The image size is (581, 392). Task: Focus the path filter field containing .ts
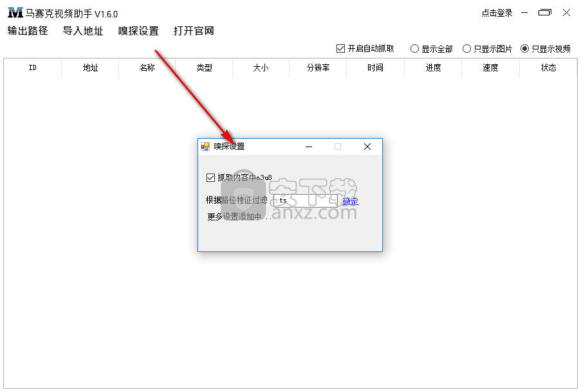coord(305,200)
